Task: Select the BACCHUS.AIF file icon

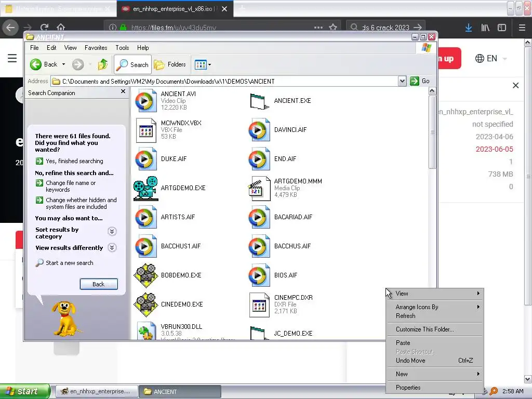Action: [259, 247]
